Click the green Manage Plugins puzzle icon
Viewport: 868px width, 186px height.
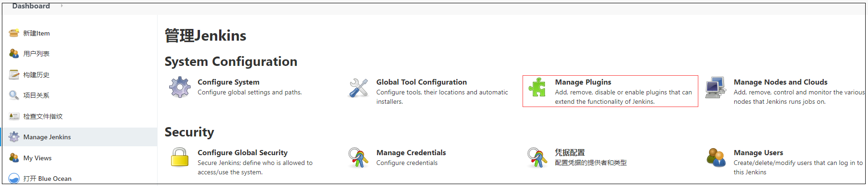(537, 87)
